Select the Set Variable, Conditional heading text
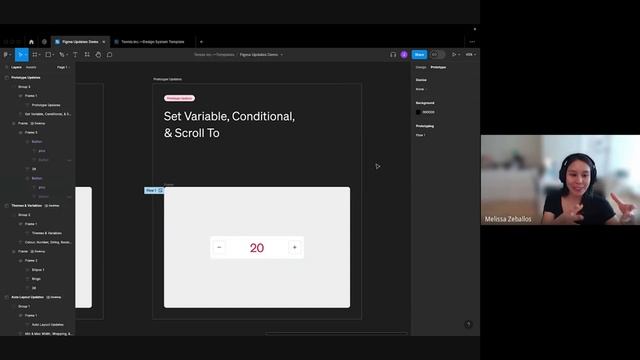Viewport: 640px width, 360px height. pos(229,124)
